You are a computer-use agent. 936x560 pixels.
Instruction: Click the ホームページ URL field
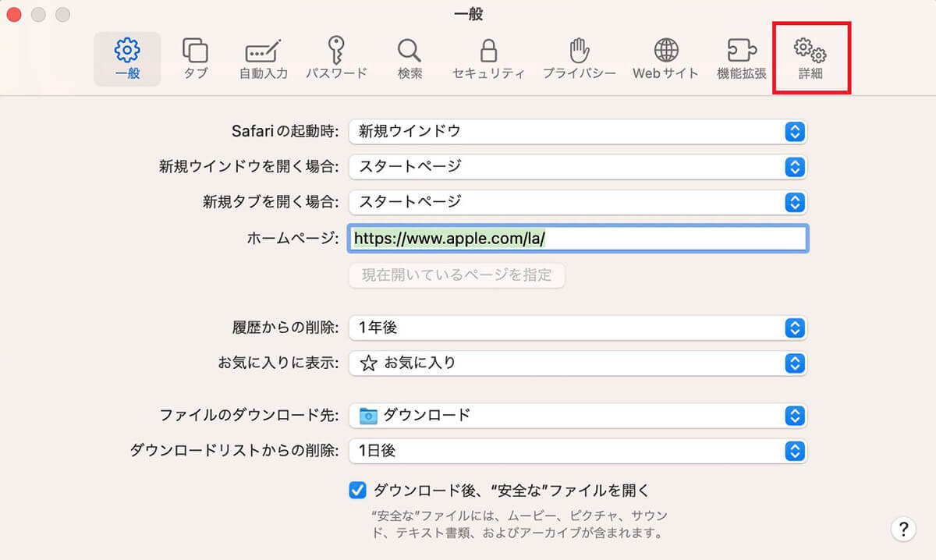578,238
